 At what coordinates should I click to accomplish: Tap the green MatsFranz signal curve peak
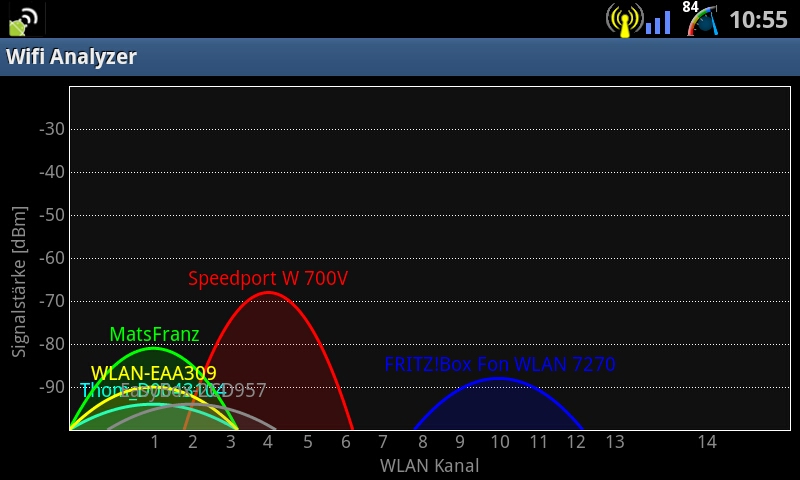(154, 348)
